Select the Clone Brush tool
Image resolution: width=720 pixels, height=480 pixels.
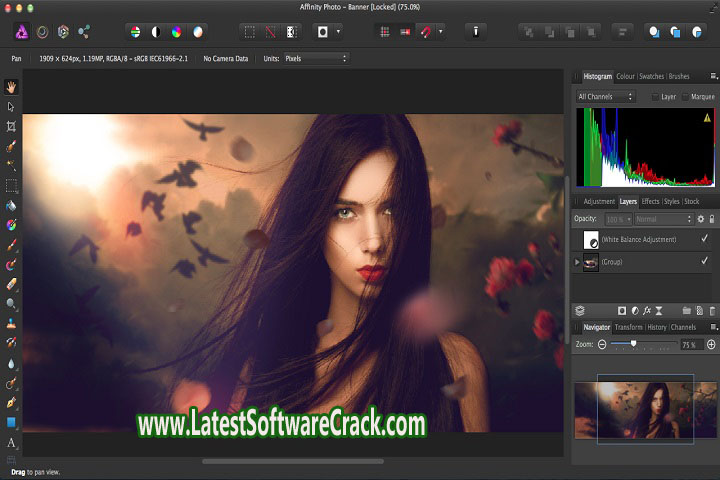click(11, 323)
